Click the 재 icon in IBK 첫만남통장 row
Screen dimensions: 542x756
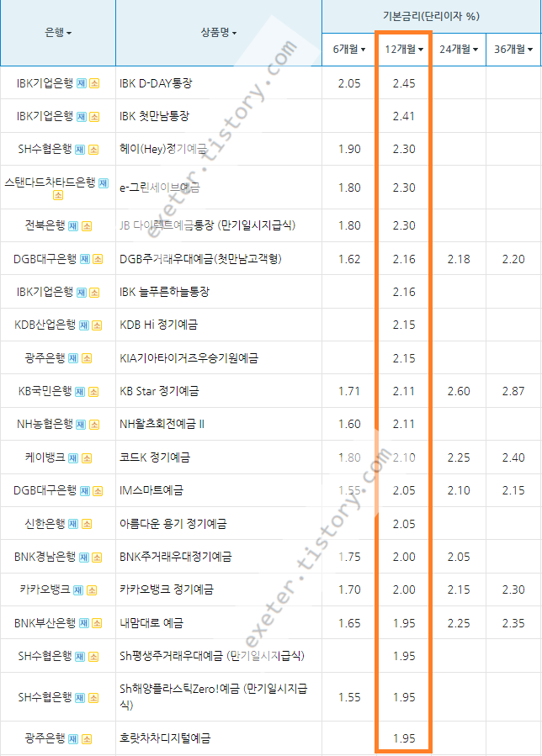[x=82, y=117]
